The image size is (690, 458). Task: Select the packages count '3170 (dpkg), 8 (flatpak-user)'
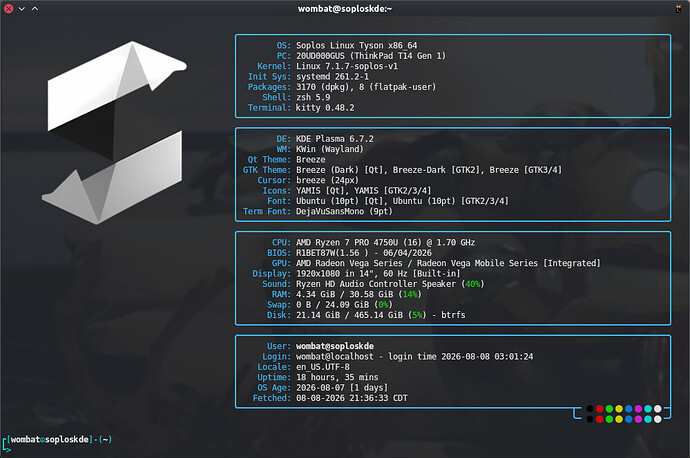[366, 87]
